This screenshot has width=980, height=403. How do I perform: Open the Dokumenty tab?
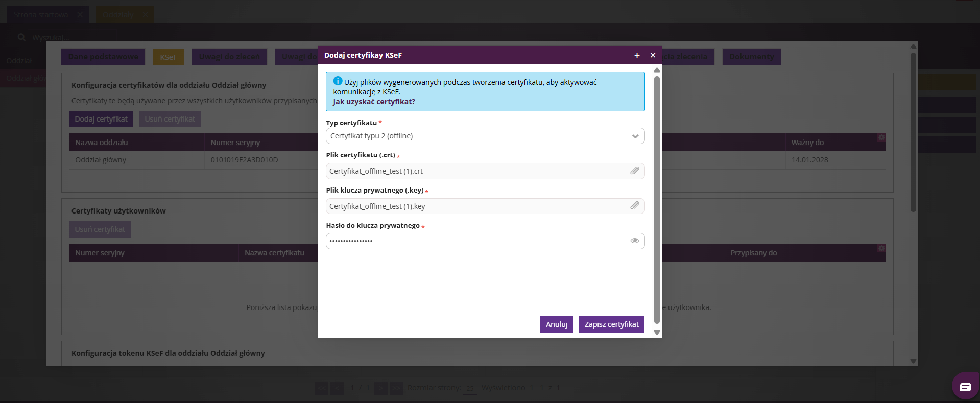751,57
